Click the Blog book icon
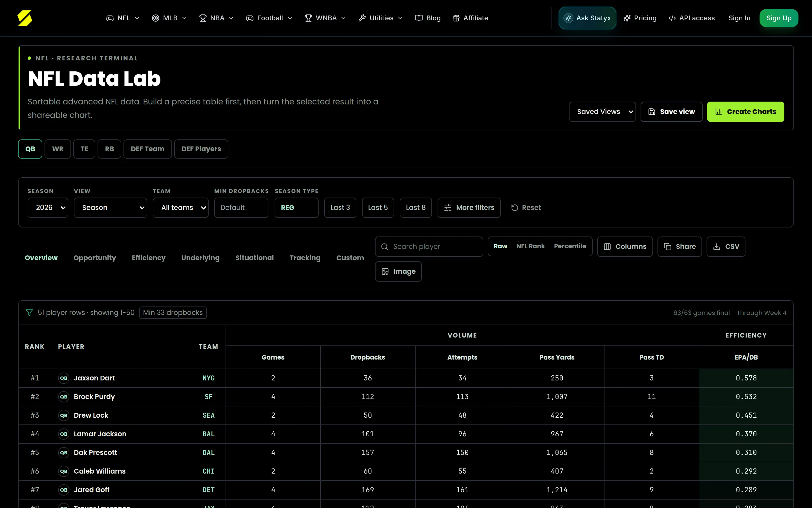Viewport: 812px width, 508px height. 419,18
